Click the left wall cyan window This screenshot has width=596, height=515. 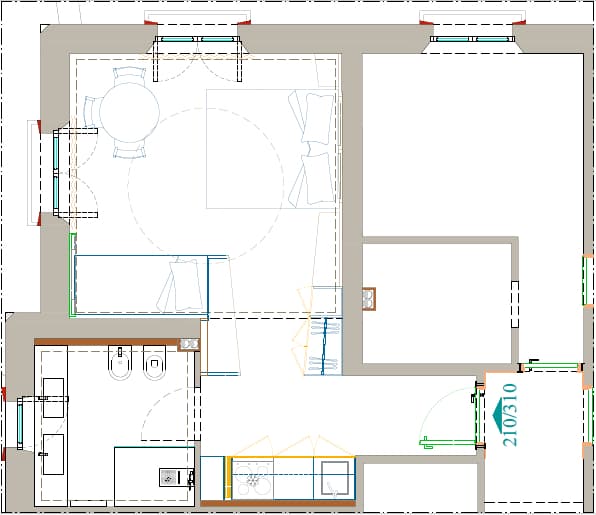coord(56,173)
